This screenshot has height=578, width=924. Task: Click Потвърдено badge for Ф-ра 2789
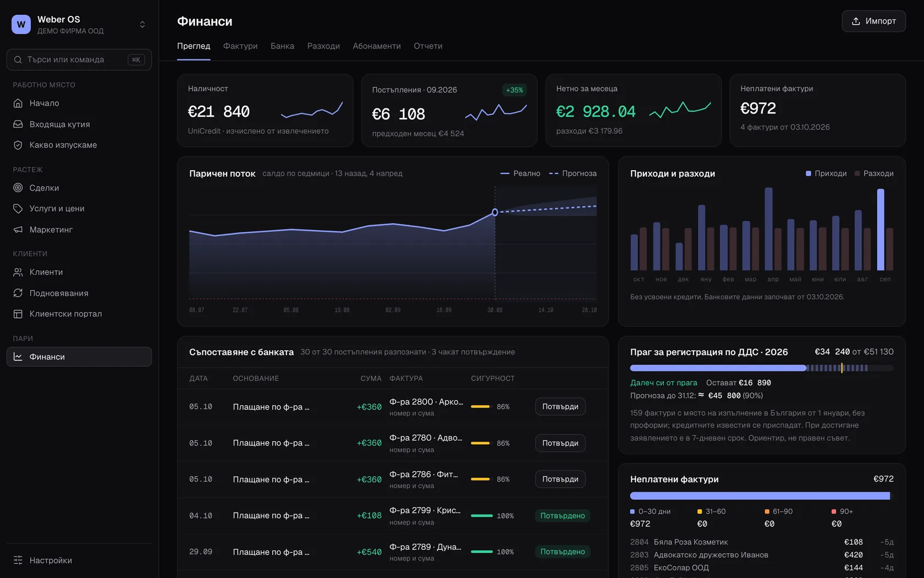point(562,552)
